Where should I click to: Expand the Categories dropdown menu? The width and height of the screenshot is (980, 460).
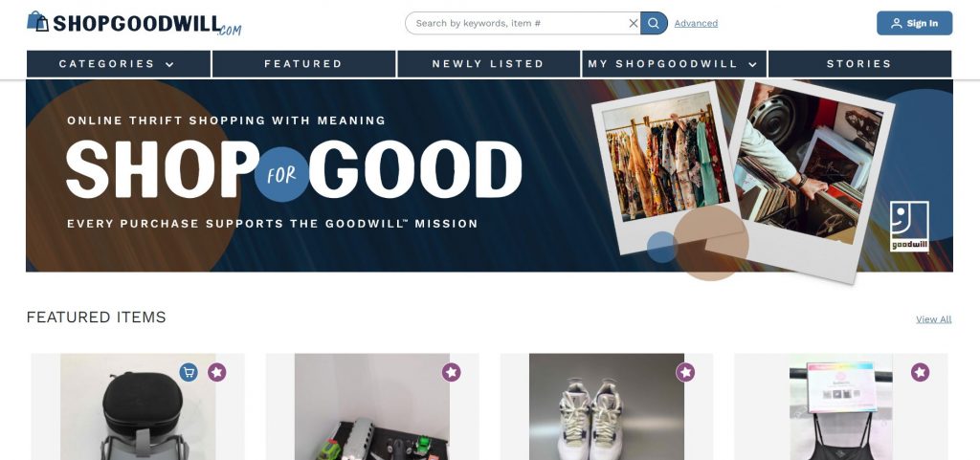click(118, 64)
